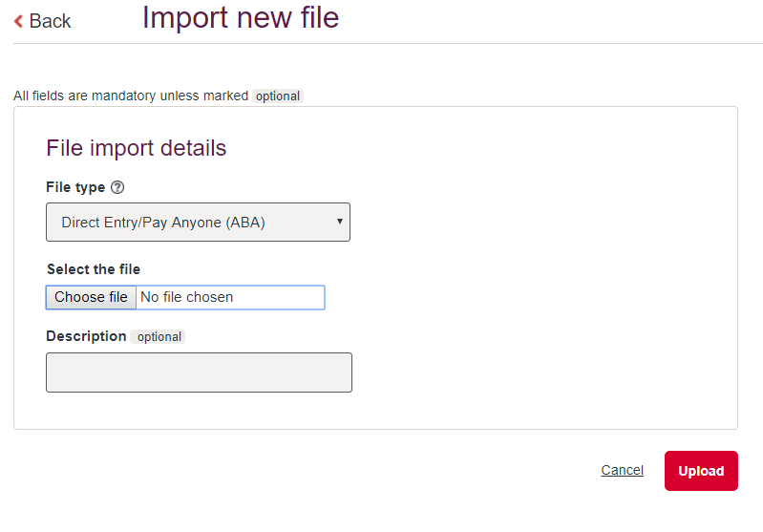Open the File type dropdown
Viewport: 763px width, 532px height.
198,223
